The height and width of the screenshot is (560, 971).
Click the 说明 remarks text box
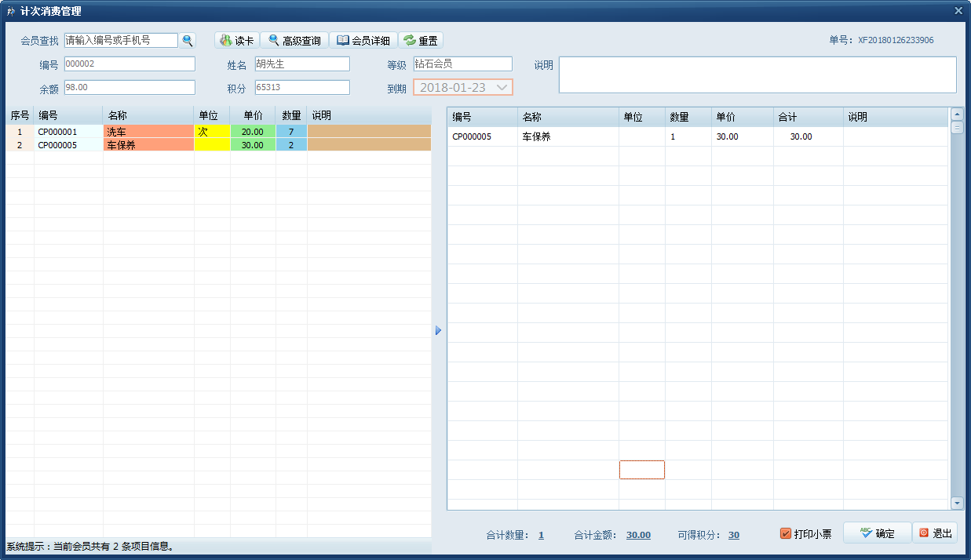(757, 75)
